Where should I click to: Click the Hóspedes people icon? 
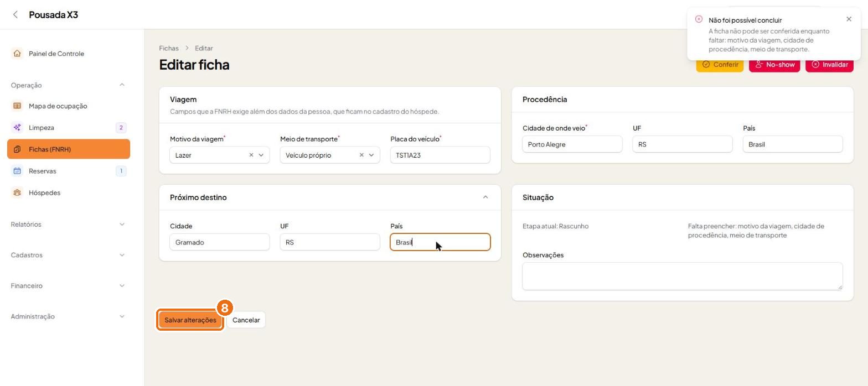point(17,192)
